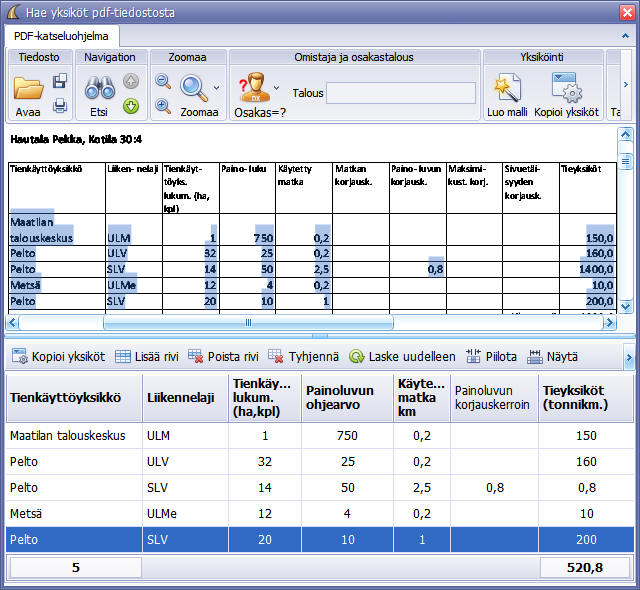
Task: Click Laske uudelleen recalculate button
Action: [x=402, y=356]
